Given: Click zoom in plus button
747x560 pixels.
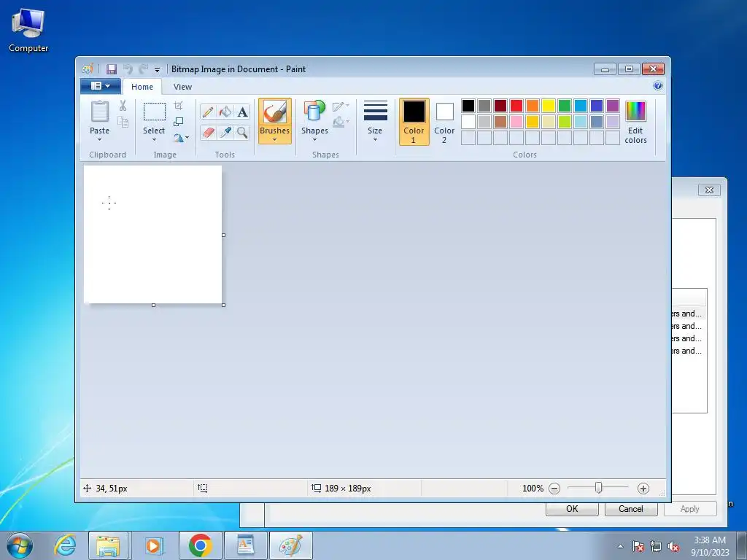Looking at the screenshot, I should [x=643, y=488].
